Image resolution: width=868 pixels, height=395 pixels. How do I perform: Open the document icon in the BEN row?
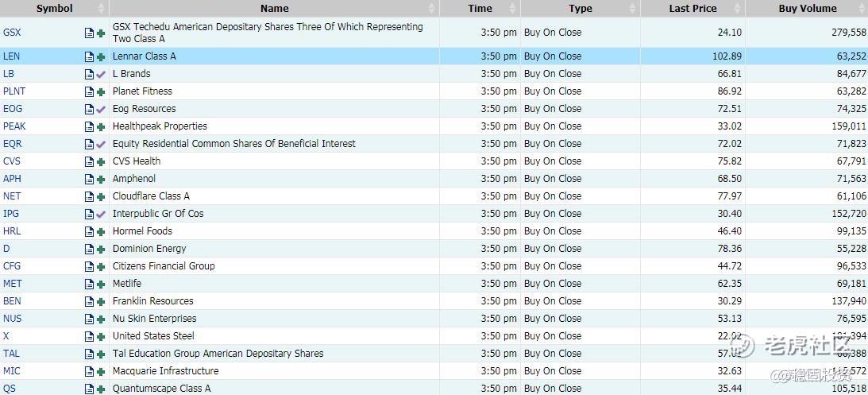click(89, 302)
